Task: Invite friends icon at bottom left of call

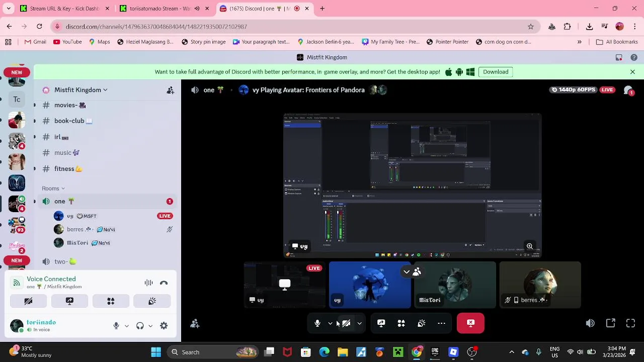Action: [x=195, y=324]
